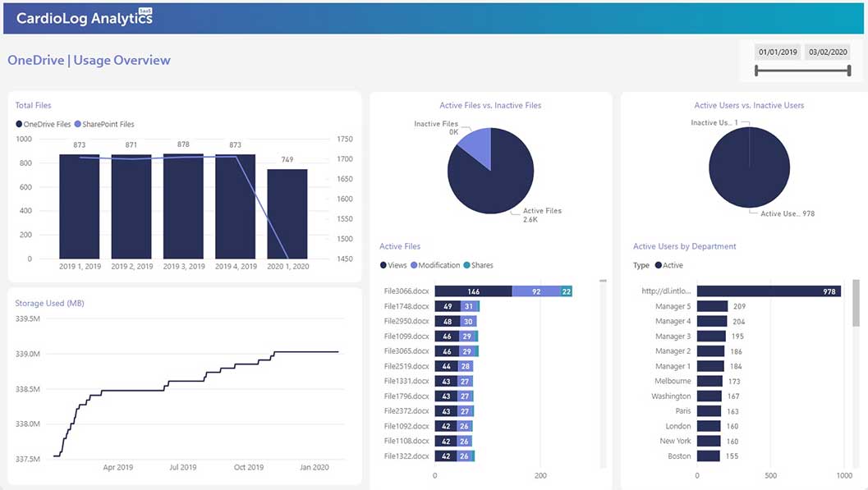Toggle Active legend swatch under Type

pos(659,265)
